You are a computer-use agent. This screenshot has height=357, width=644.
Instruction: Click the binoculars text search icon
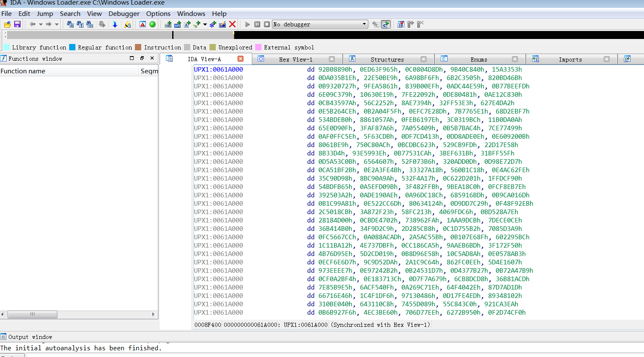tap(80, 24)
